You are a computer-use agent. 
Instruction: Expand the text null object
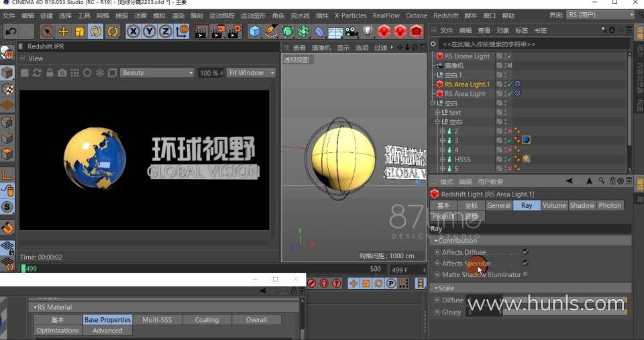[437, 113]
